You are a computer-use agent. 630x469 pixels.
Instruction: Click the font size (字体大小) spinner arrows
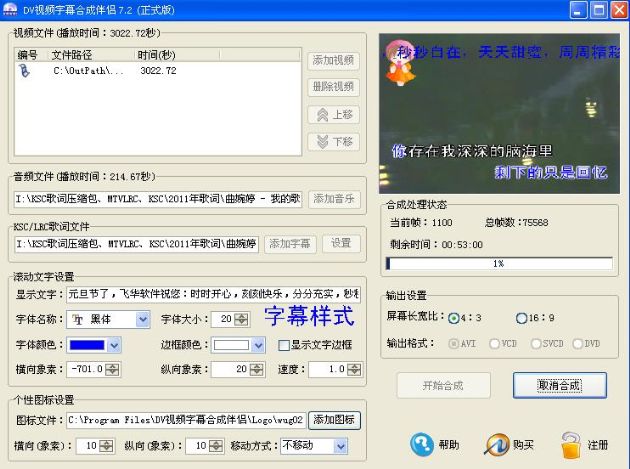(x=241, y=319)
